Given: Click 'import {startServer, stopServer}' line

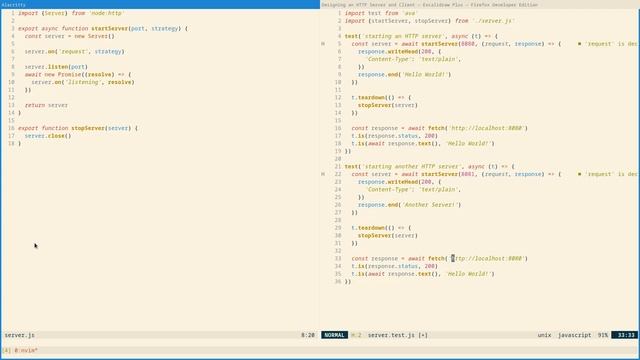Looking at the screenshot, I should (429, 21).
